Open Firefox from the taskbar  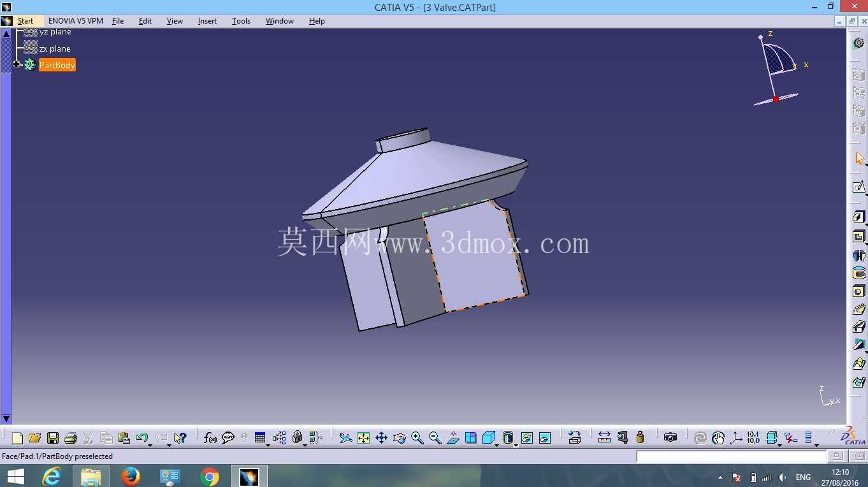click(130, 476)
